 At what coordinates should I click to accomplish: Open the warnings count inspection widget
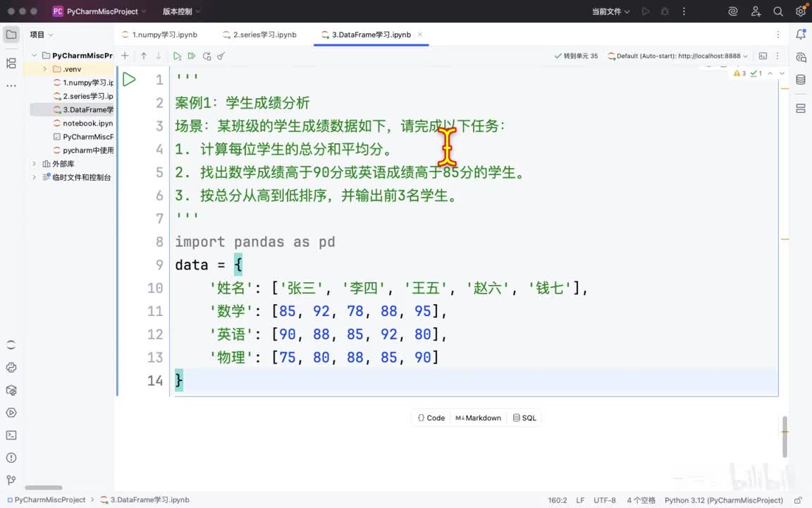[x=740, y=73]
